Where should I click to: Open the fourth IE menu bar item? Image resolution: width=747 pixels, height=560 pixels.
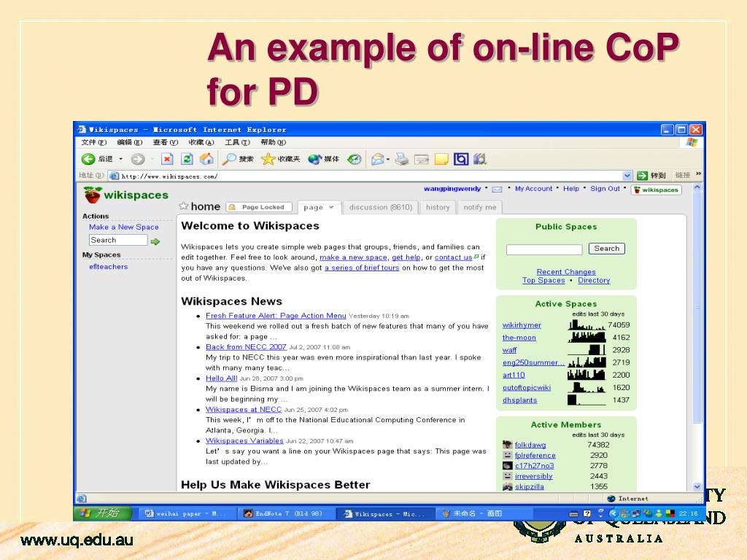coord(201,142)
